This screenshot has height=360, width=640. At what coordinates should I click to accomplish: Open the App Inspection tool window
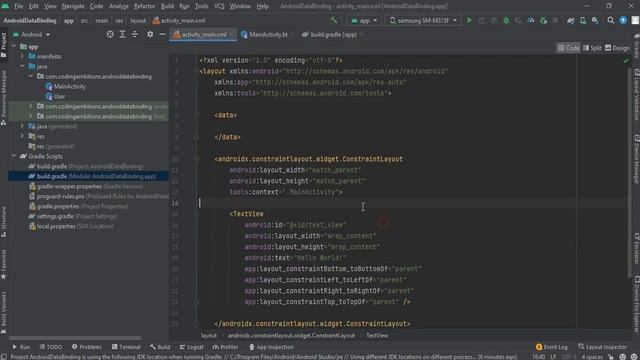click(271, 347)
